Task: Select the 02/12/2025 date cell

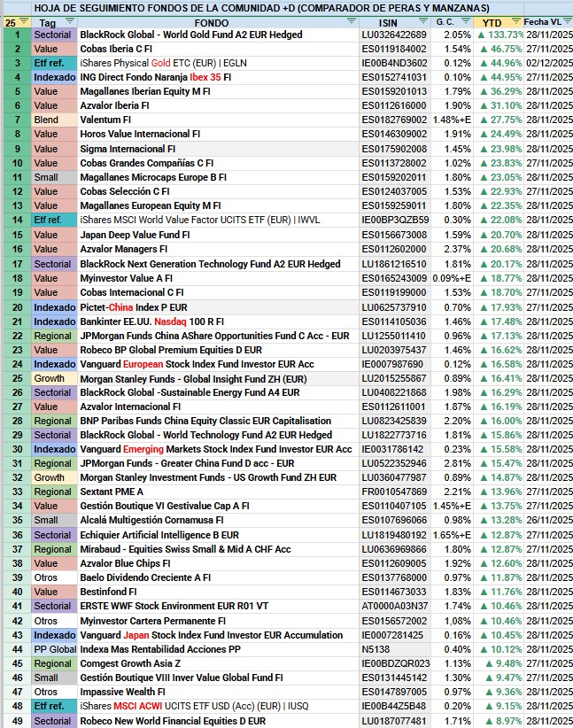Action: (548, 63)
